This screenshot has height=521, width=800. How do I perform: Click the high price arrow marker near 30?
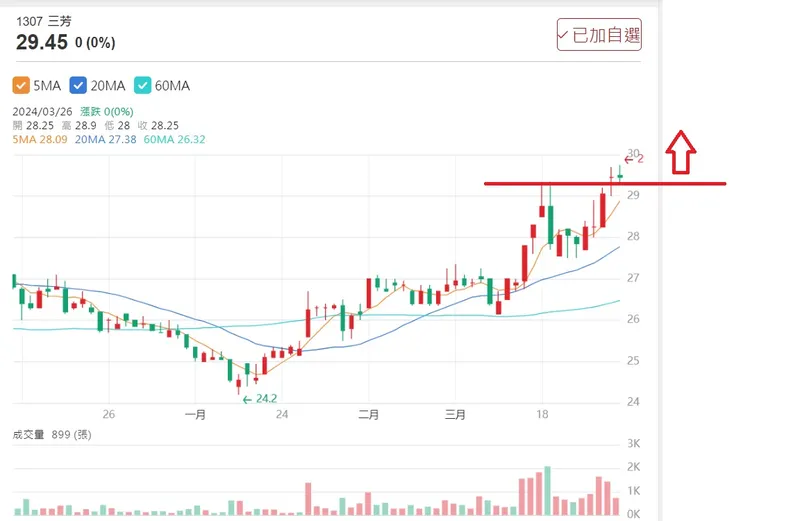pos(633,159)
